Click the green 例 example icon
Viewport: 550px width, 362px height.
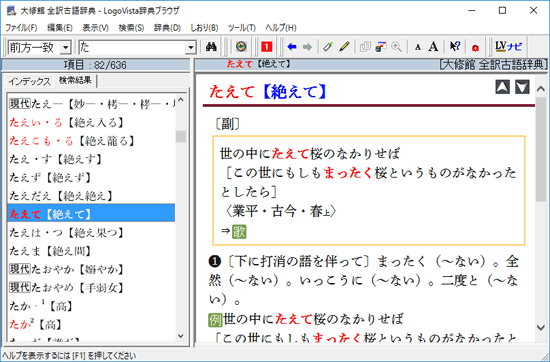click(215, 320)
